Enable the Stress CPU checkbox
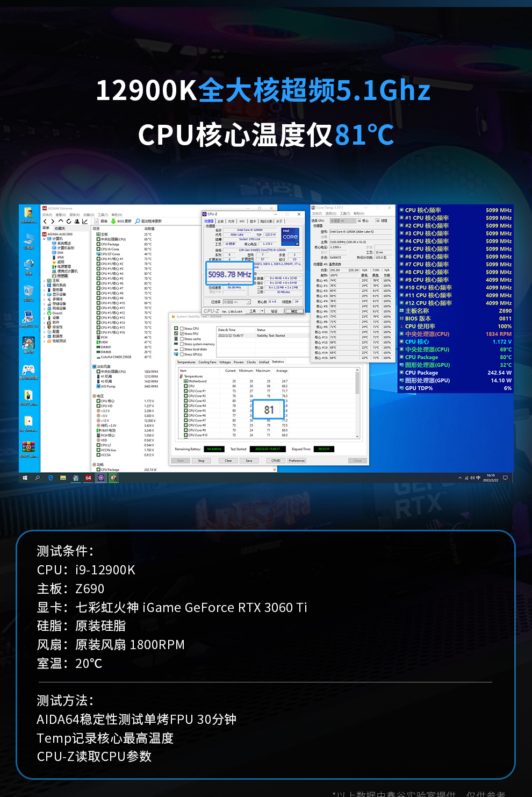 coord(182,328)
